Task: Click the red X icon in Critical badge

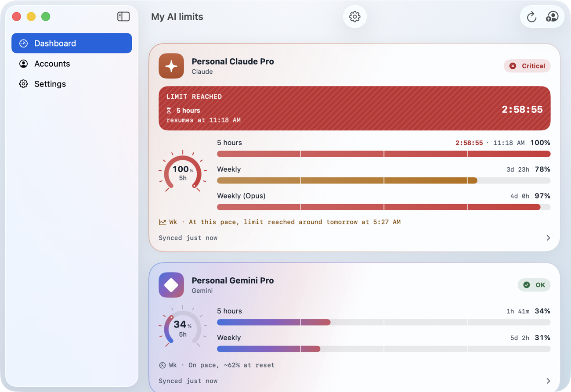Action: [x=513, y=66]
